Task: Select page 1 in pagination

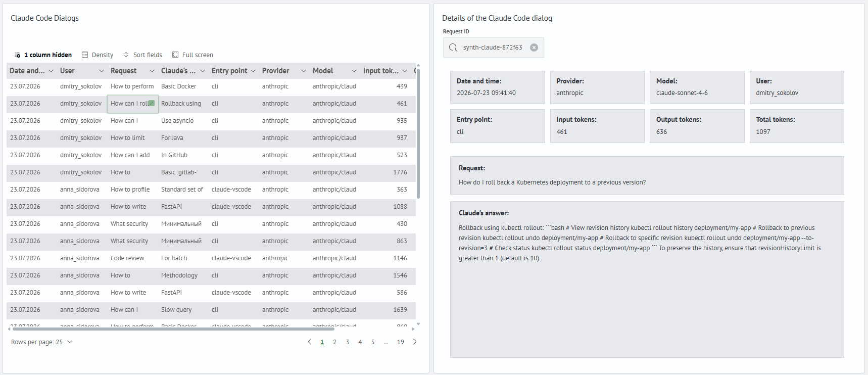Action: click(x=322, y=342)
